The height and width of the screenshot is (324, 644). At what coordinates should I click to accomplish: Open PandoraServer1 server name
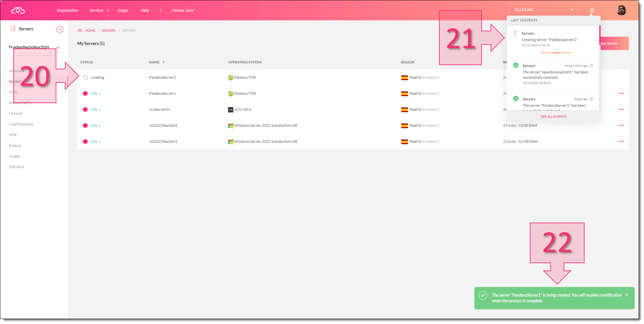click(x=162, y=93)
